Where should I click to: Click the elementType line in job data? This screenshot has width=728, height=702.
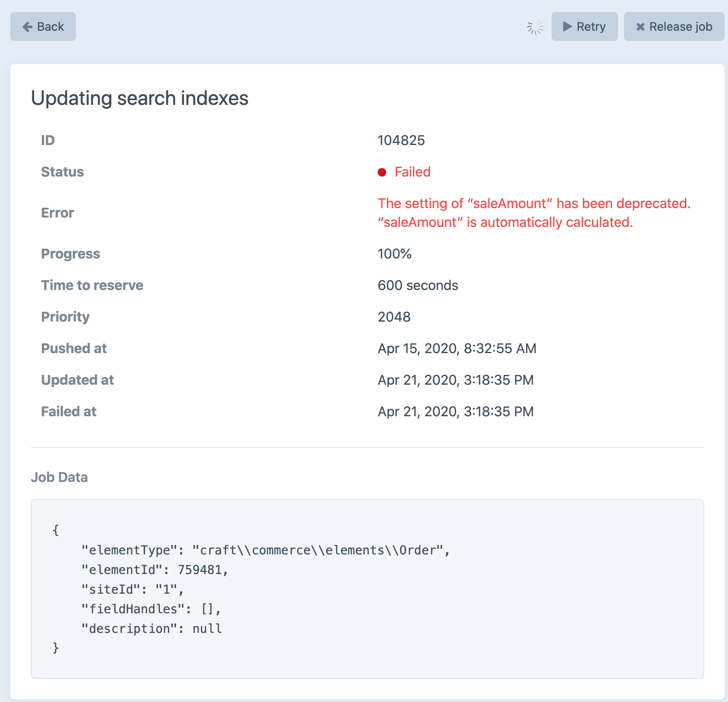click(x=266, y=550)
